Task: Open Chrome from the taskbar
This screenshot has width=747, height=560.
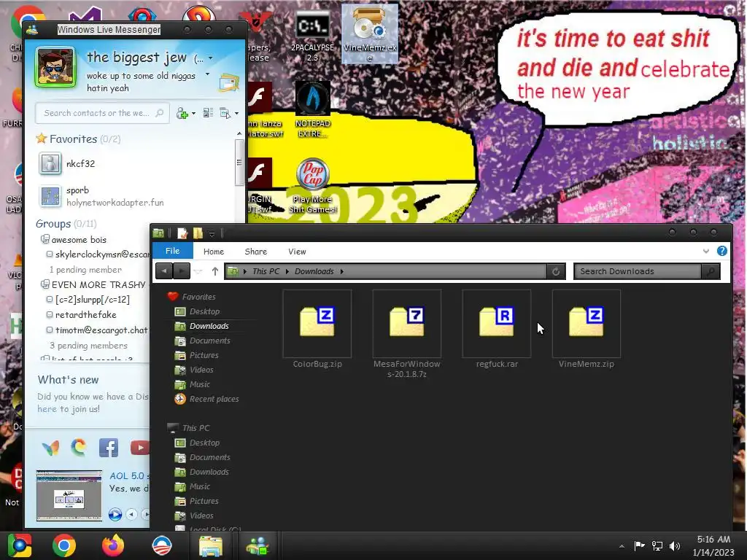Action: pos(64,545)
